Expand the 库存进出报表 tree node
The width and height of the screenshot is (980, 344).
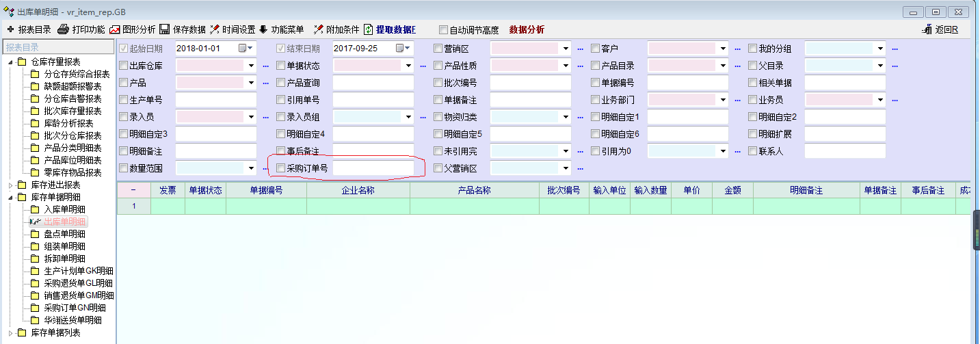(x=10, y=185)
